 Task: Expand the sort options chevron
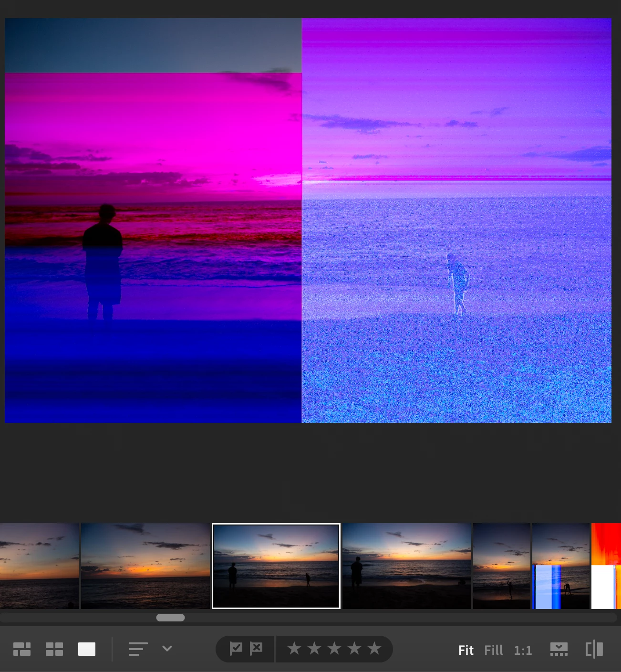[167, 649]
